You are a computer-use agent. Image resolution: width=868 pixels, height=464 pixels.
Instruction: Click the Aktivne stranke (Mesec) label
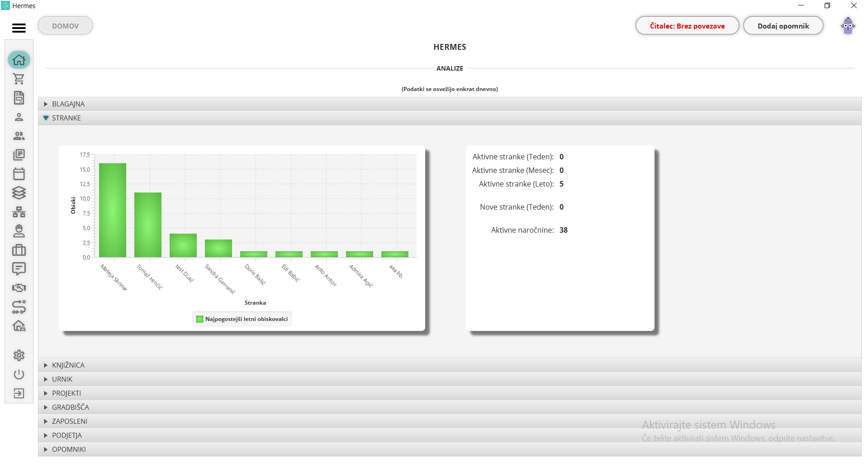point(513,170)
